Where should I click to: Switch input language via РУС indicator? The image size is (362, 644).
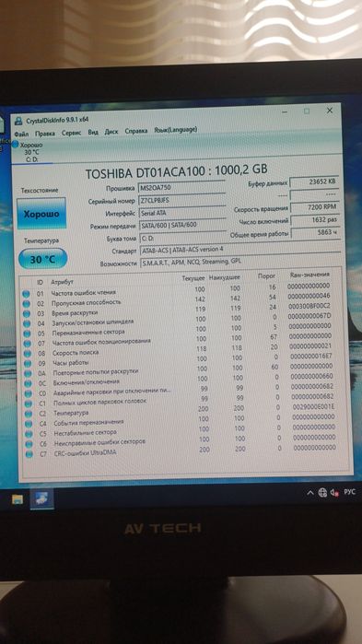pyautogui.click(x=349, y=492)
